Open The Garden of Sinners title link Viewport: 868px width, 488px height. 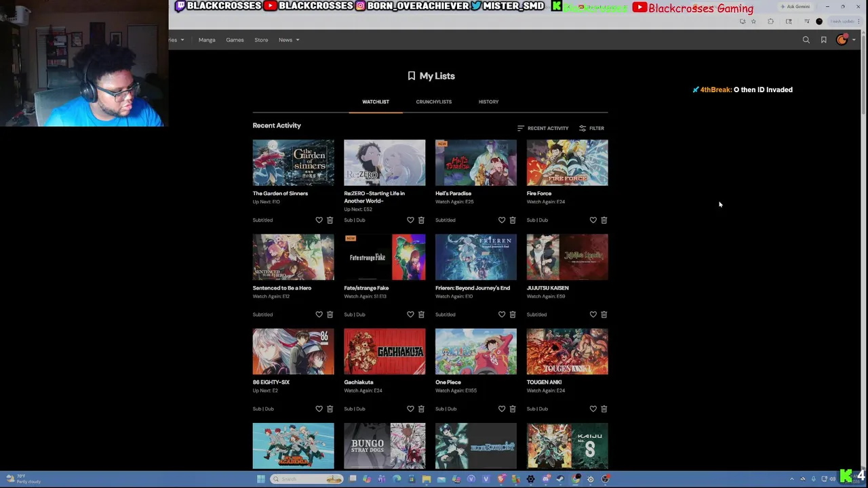280,194
